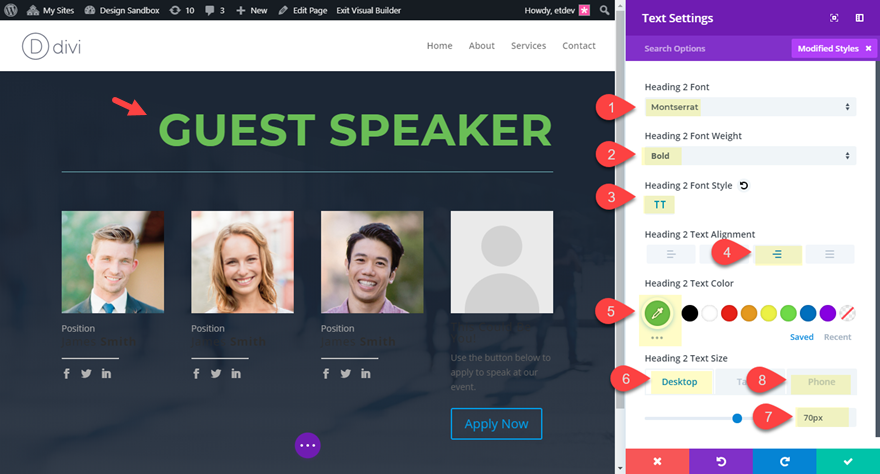Open the Heading 2 Font Weight dropdown

click(750, 156)
